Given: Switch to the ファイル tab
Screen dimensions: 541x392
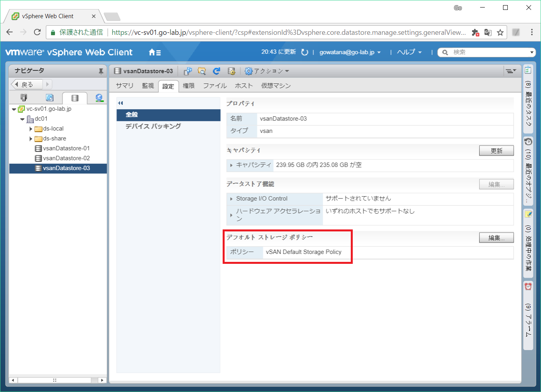Looking at the screenshot, I should click(215, 86).
